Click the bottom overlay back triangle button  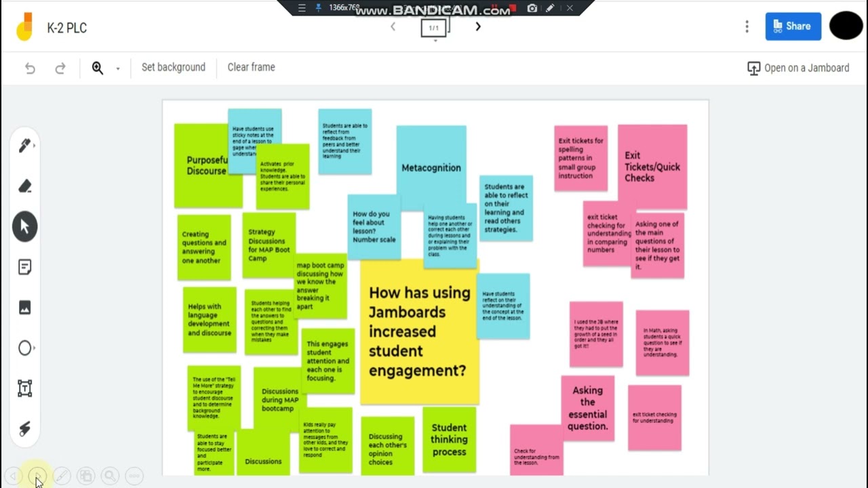click(x=13, y=476)
